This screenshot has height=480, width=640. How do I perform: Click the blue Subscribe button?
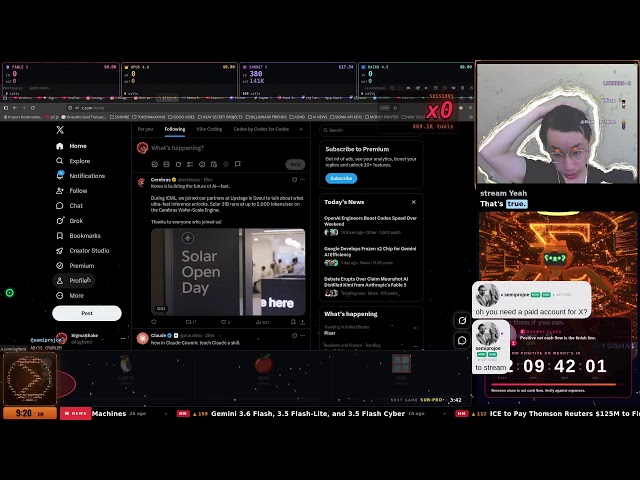(341, 178)
